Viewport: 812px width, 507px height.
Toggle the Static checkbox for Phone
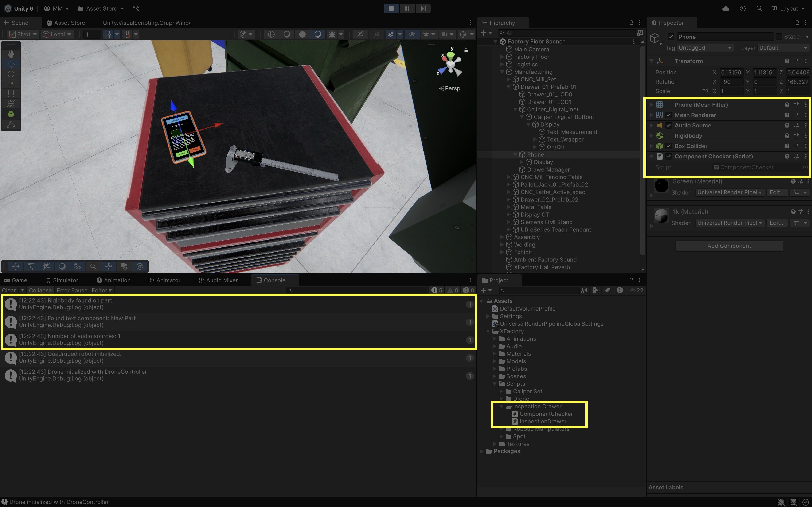(779, 37)
